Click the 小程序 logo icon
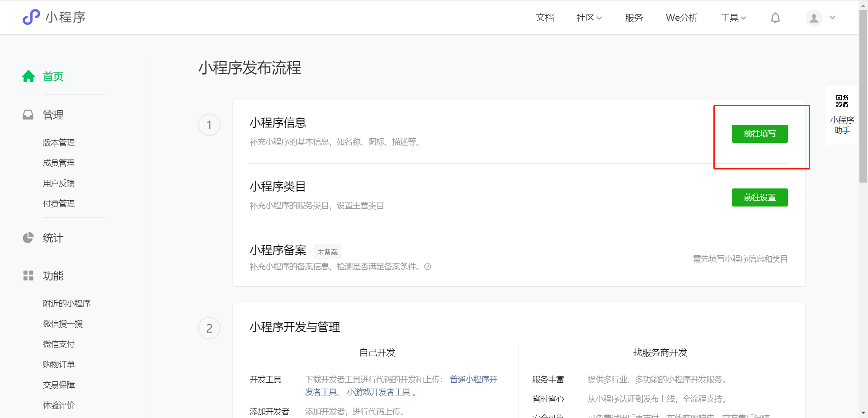 [x=31, y=17]
